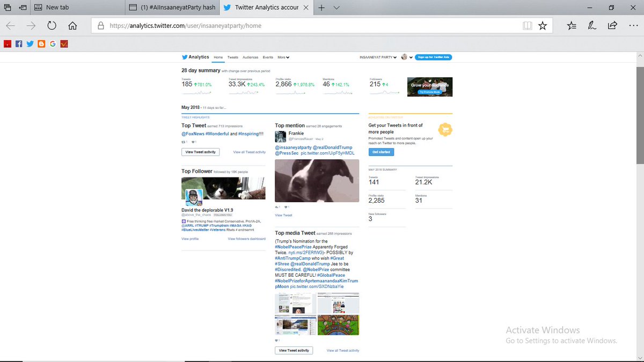Click Sign up for Twitter Ads
The height and width of the screenshot is (362, 644).
433,57
